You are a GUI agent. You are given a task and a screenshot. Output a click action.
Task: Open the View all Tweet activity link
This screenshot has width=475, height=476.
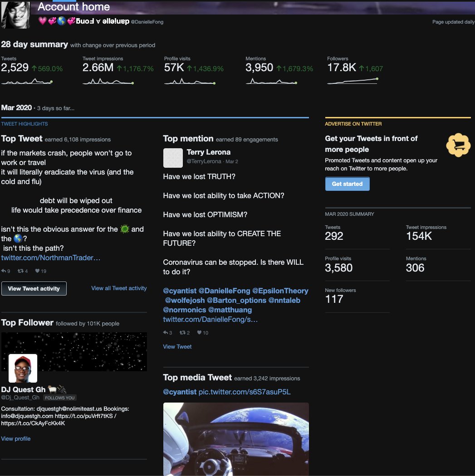119,288
